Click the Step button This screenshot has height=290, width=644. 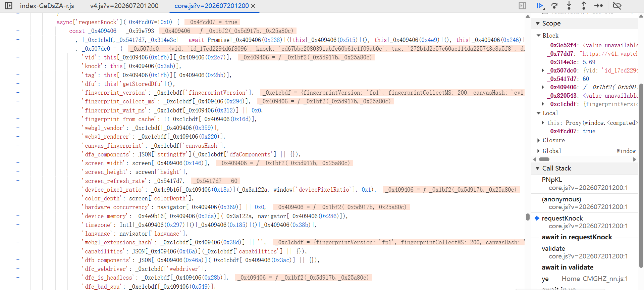point(598,6)
